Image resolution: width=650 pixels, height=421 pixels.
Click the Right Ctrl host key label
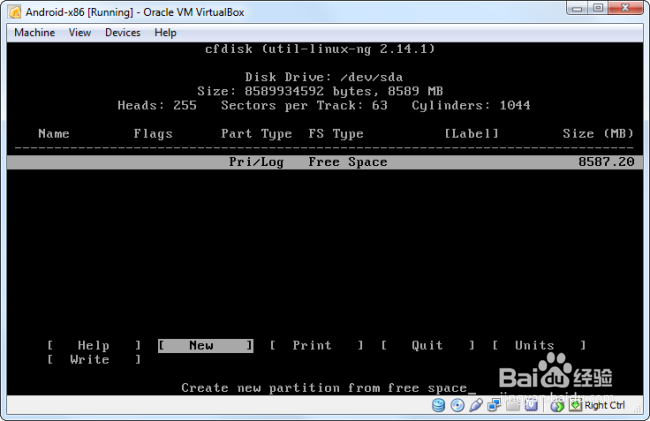click(604, 405)
